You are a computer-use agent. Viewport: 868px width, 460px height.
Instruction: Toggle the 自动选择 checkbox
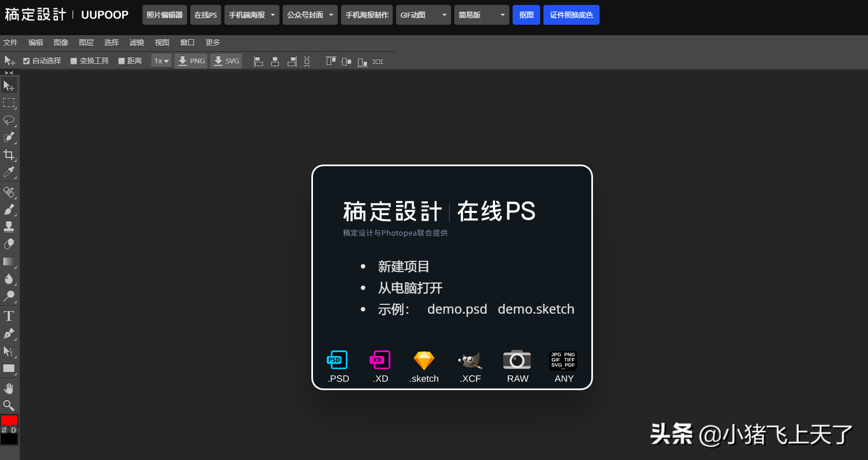(26, 61)
